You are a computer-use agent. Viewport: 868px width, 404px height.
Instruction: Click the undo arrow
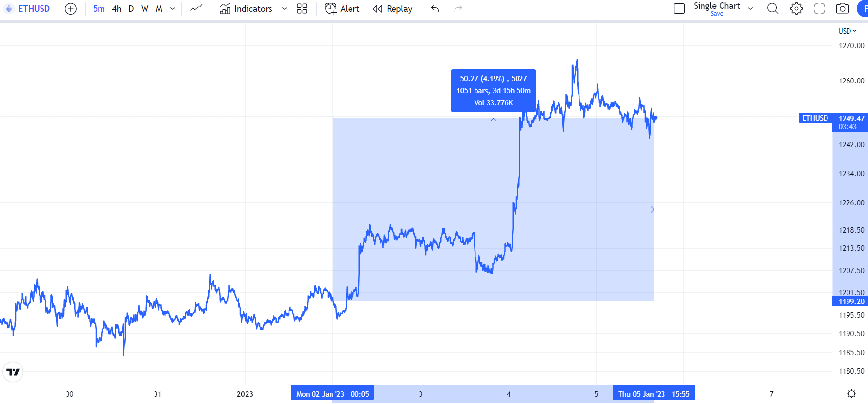(435, 9)
